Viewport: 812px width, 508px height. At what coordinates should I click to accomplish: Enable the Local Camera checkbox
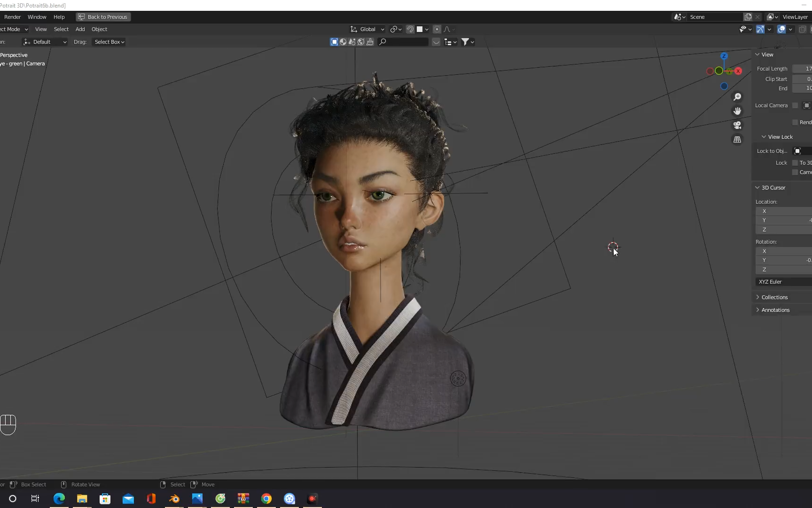tap(795, 105)
